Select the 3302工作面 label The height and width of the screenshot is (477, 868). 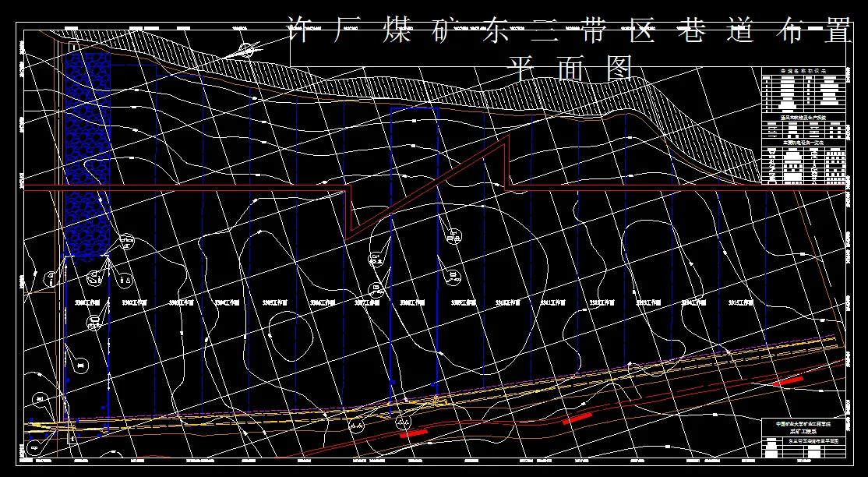pos(134,303)
